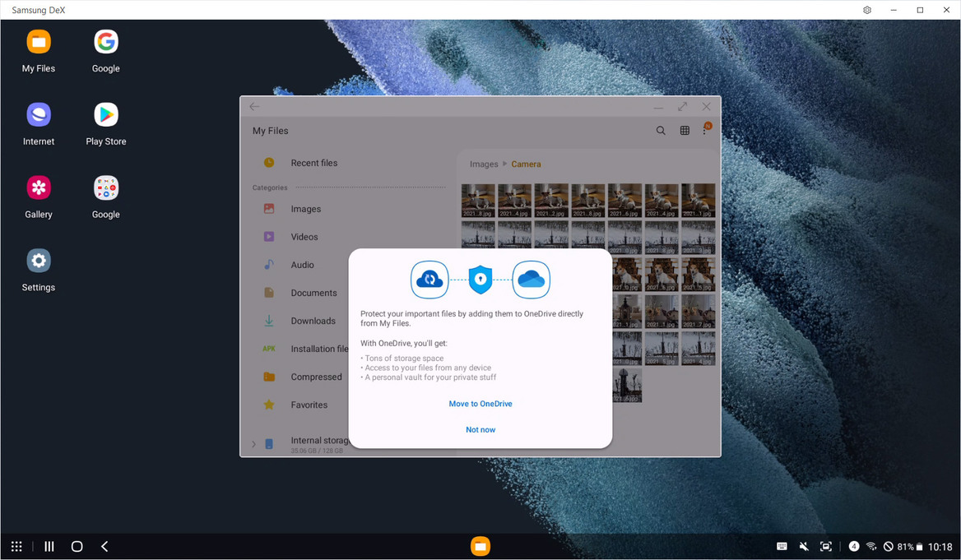Viewport: 961px width, 560px height.
Task: Open sunflower photo labeled 2021..7.jpg
Action: (x=698, y=311)
